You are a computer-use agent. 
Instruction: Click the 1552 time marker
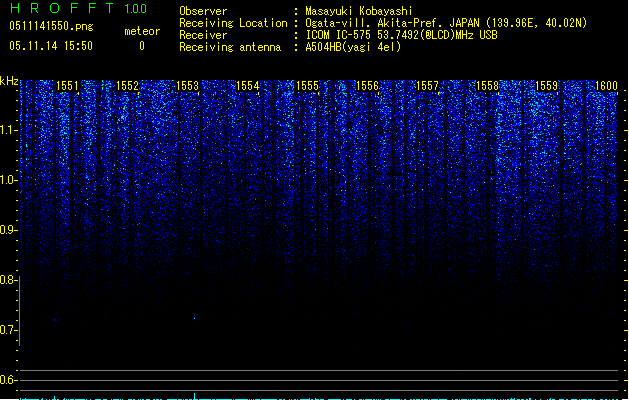click(x=127, y=86)
